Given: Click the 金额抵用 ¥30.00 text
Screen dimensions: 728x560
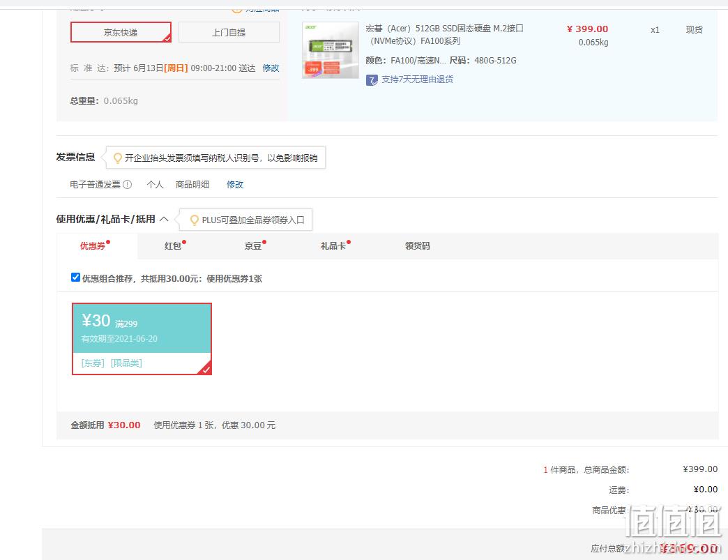Looking at the screenshot, I should [105, 425].
